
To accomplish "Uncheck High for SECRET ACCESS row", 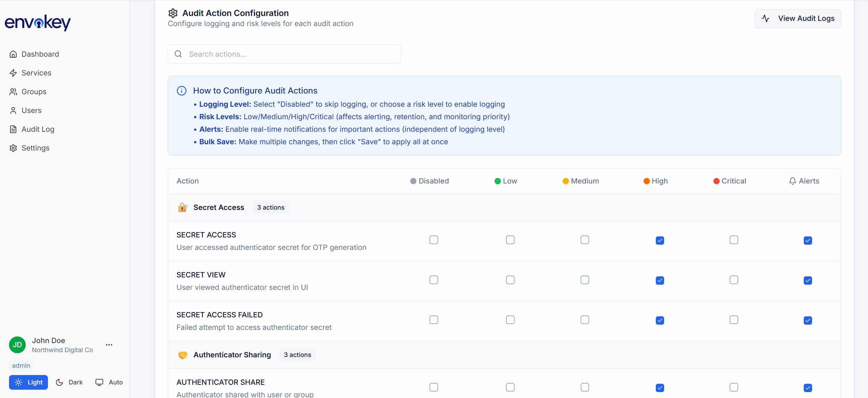I will [660, 241].
